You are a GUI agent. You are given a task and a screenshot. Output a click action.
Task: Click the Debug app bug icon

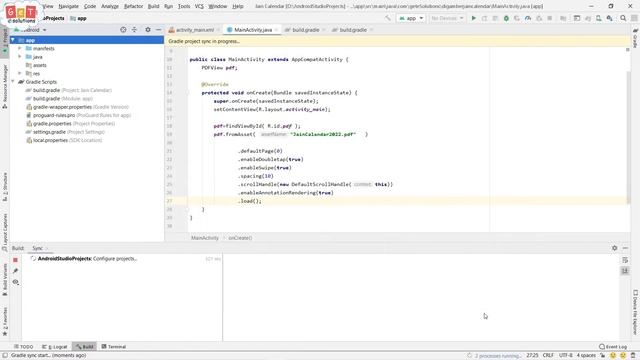[506, 18]
